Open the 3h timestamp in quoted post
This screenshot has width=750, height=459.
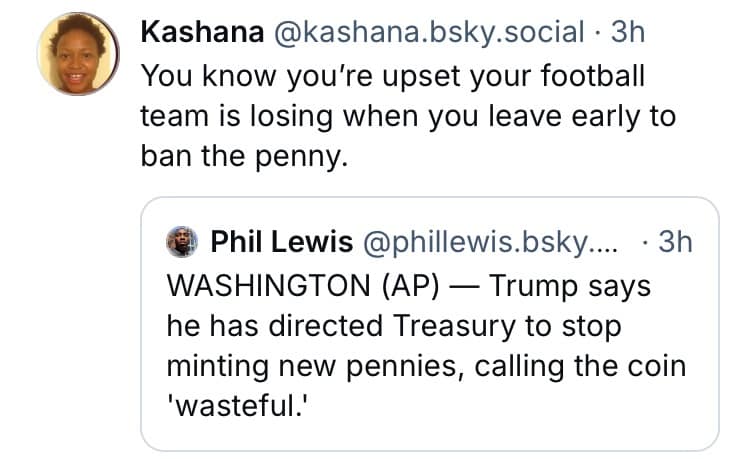tap(676, 241)
